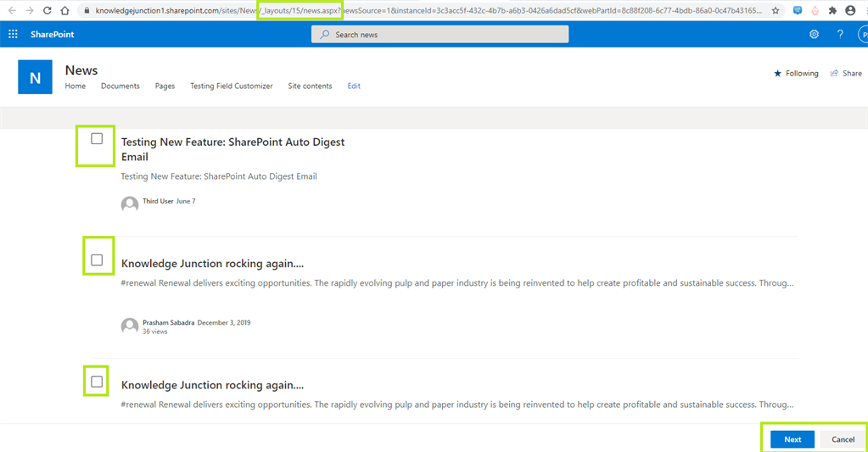Viewport: 868px width, 452px height.
Task: Click the Cancel button
Action: pyautogui.click(x=843, y=439)
